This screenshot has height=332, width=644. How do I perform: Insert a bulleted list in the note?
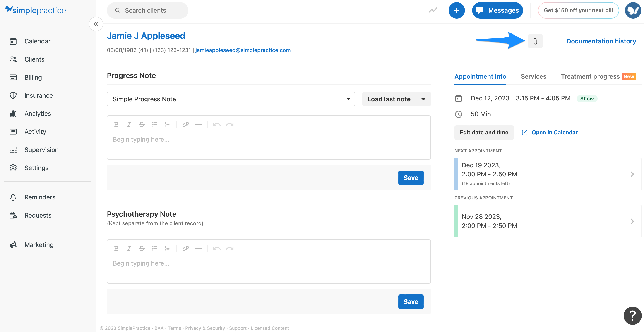click(x=154, y=124)
